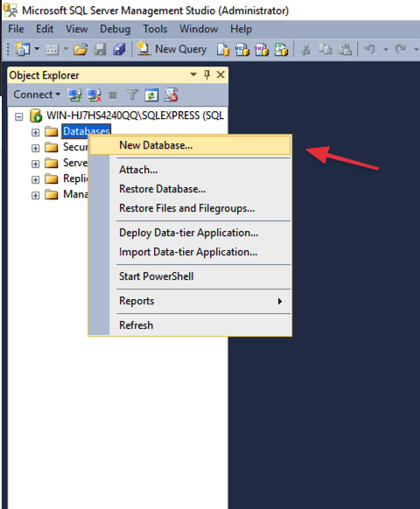Image resolution: width=420 pixels, height=509 pixels.
Task: Open the Tools menu
Action: click(x=155, y=29)
